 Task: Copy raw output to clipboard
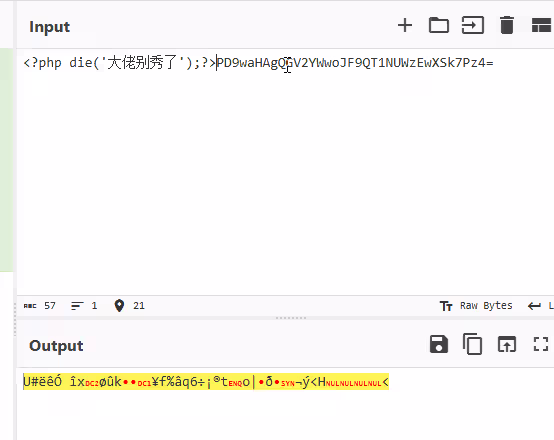click(472, 344)
